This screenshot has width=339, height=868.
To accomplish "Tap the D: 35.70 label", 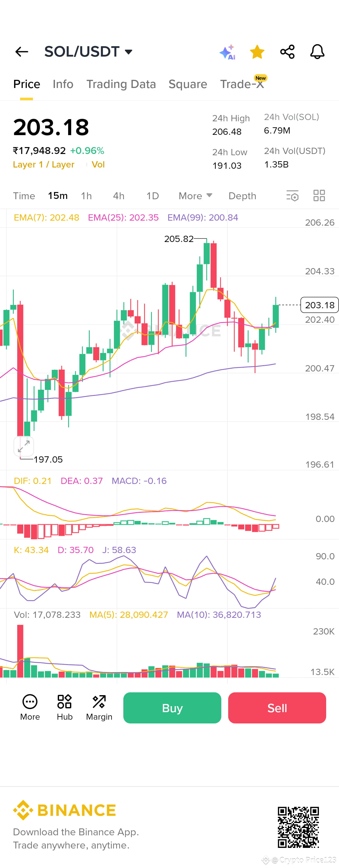I will [75, 550].
